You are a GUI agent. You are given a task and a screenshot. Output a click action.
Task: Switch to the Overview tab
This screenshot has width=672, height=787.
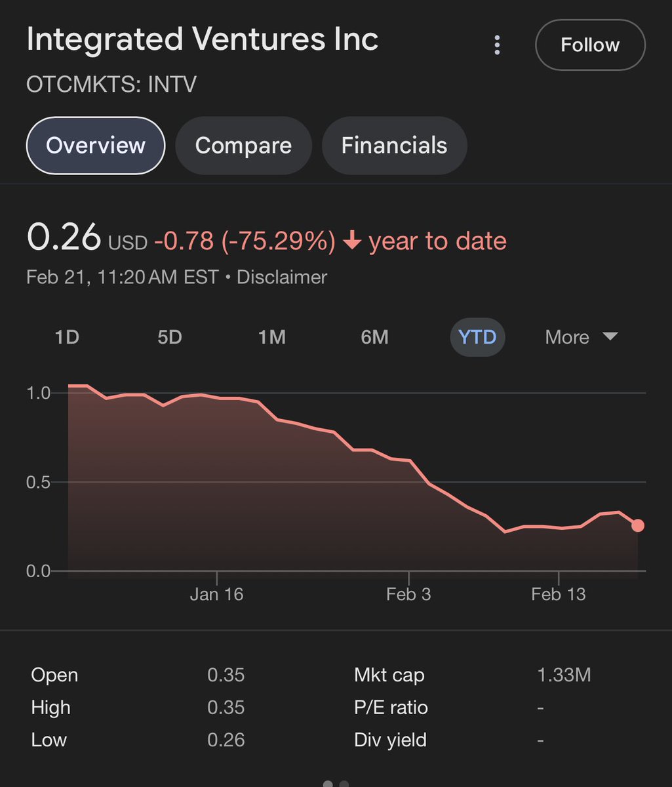point(96,145)
